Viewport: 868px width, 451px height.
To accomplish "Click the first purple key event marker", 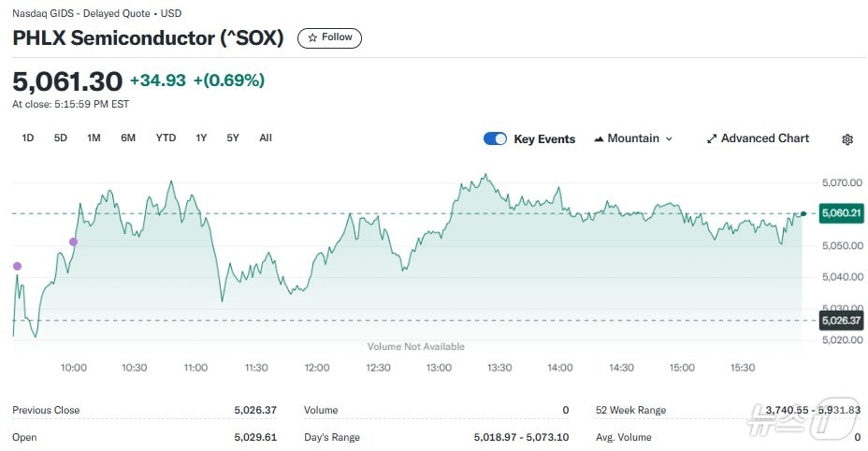I will pyautogui.click(x=17, y=267).
